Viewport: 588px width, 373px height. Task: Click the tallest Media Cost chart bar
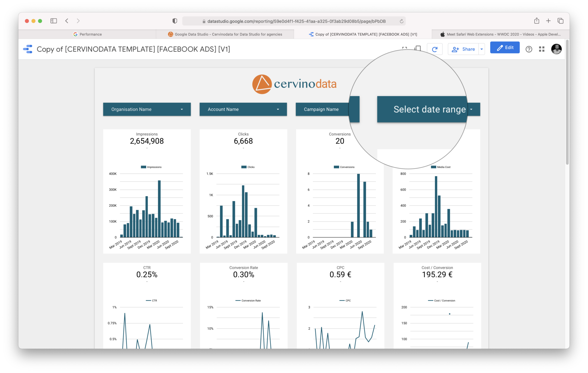pyautogui.click(x=436, y=207)
